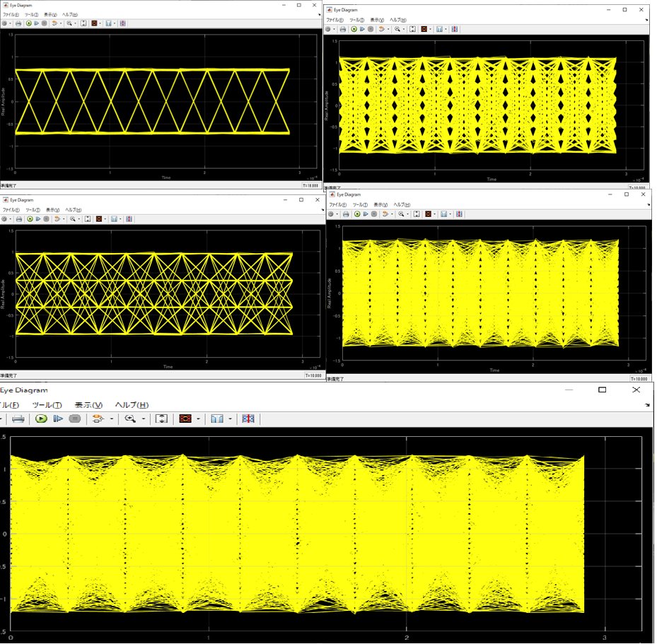The height and width of the screenshot is (644, 657).
Task: Open measurements icon in large bottom Eye Diagram window
Action: pyautogui.click(x=217, y=418)
